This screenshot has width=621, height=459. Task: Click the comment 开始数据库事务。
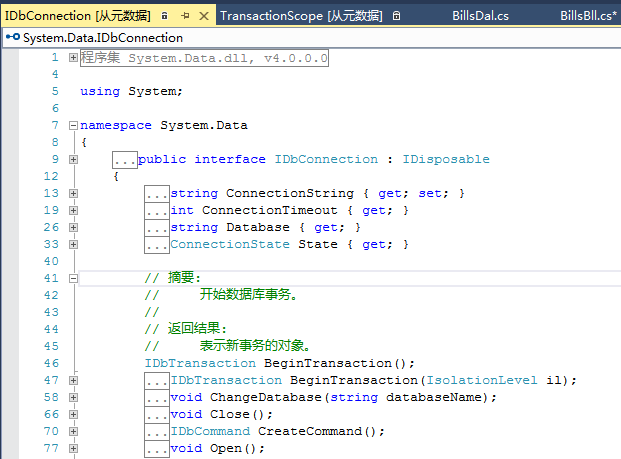(249, 295)
